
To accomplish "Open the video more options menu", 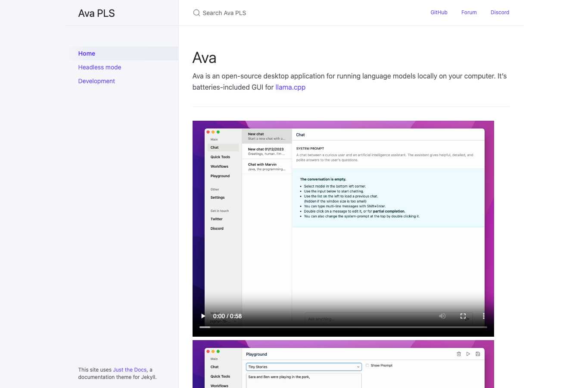I will 484,316.
